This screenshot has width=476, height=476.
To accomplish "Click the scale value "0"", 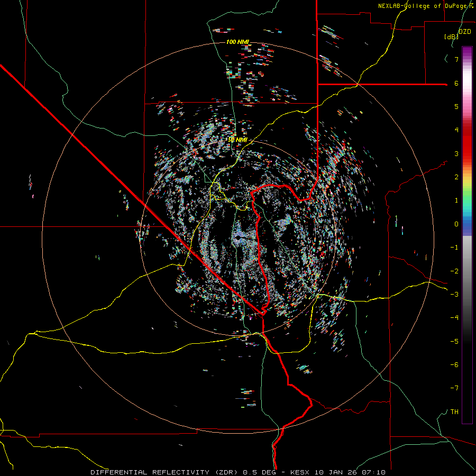I will point(456,224).
